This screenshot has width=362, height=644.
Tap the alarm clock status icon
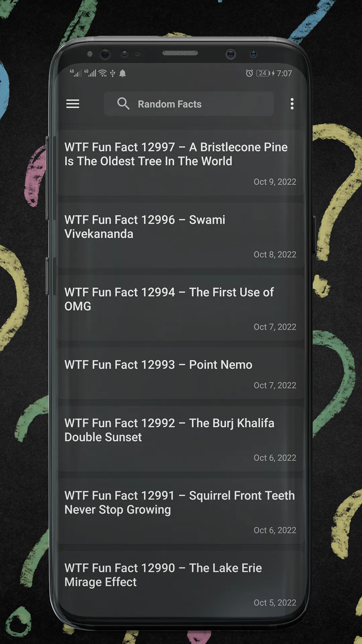pyautogui.click(x=249, y=73)
